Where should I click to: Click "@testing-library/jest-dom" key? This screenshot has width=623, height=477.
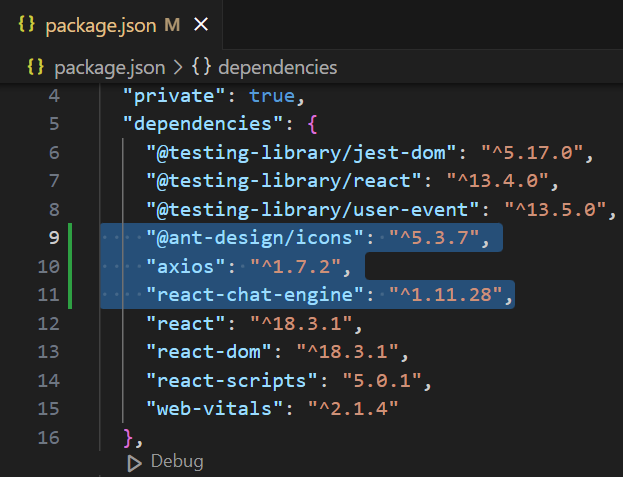pos(301,153)
